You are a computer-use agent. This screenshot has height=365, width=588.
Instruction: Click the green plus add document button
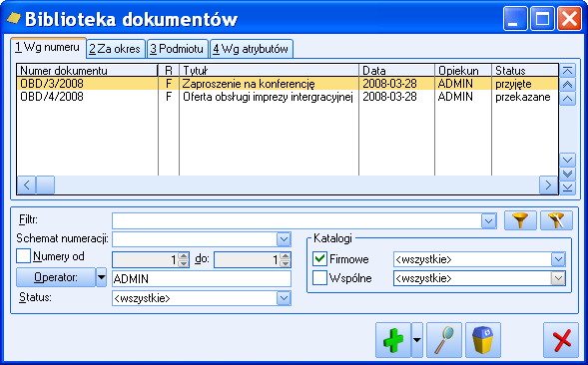393,340
